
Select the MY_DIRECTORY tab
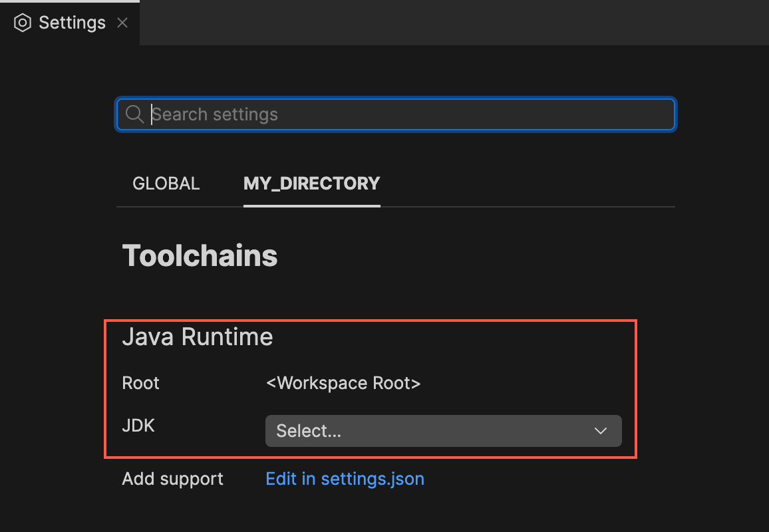(x=311, y=184)
